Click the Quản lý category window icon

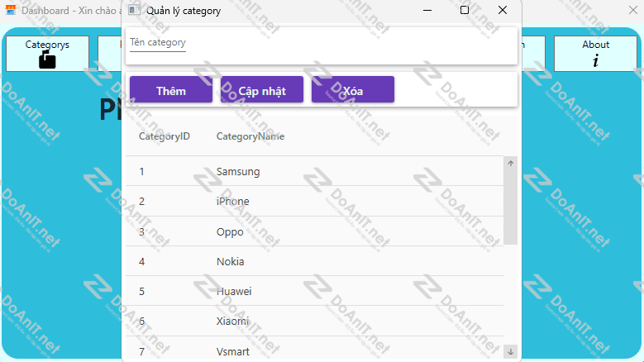click(134, 10)
